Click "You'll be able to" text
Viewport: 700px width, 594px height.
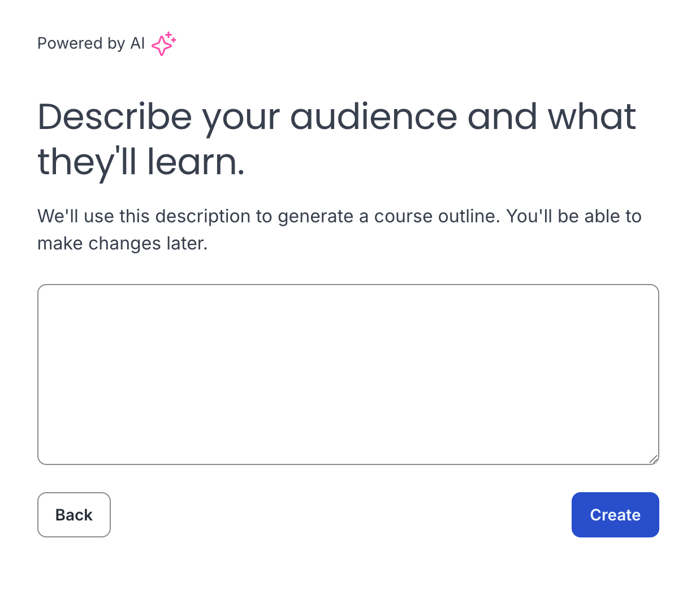573,217
